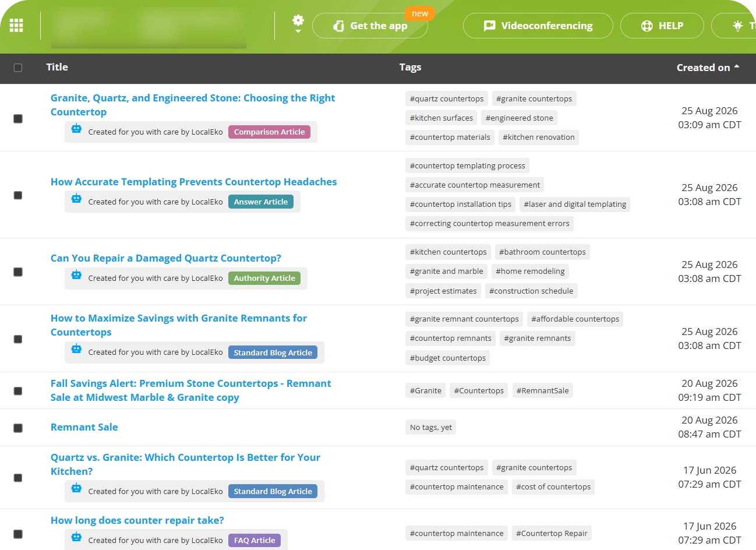The image size is (756, 550).
Task: Select checkbox for Fall Savings Alert article
Action: pos(18,391)
